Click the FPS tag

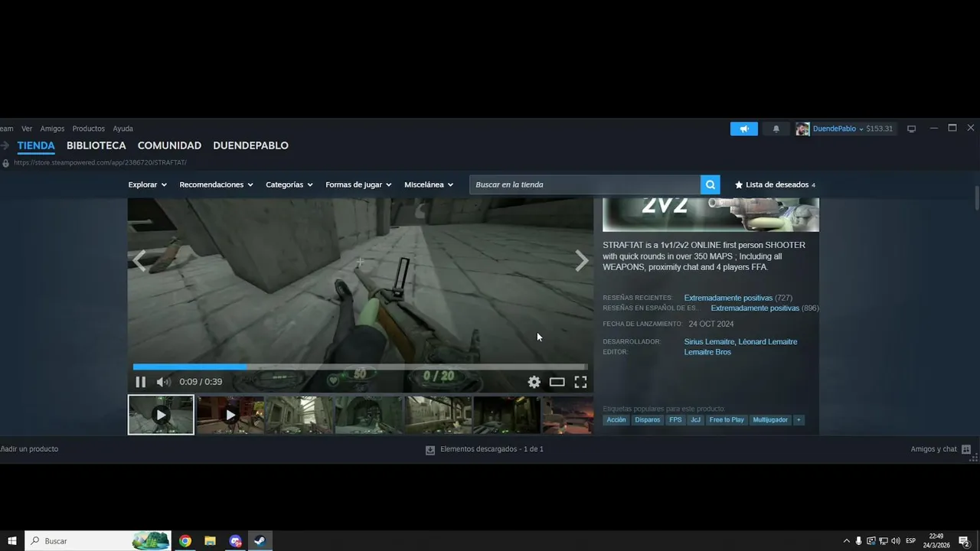[x=675, y=420]
